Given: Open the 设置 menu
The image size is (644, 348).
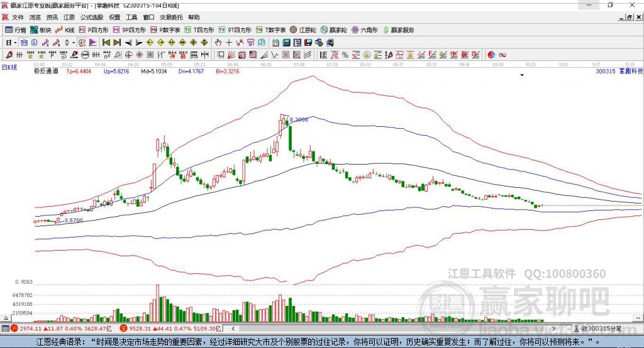Looking at the screenshot, I should click(114, 17).
